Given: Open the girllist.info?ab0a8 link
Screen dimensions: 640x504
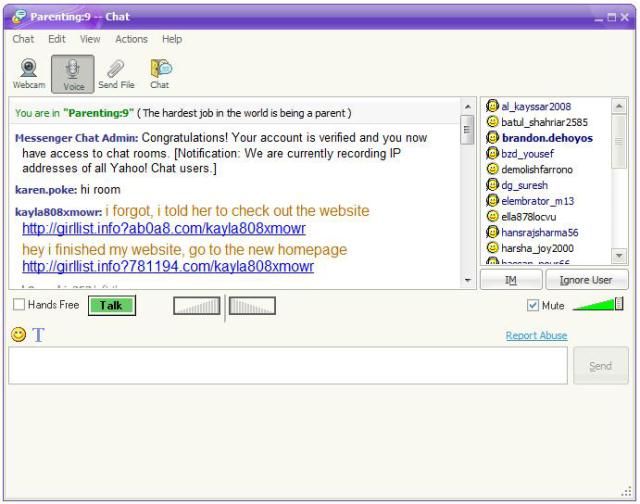Looking at the screenshot, I should click(x=164, y=229).
